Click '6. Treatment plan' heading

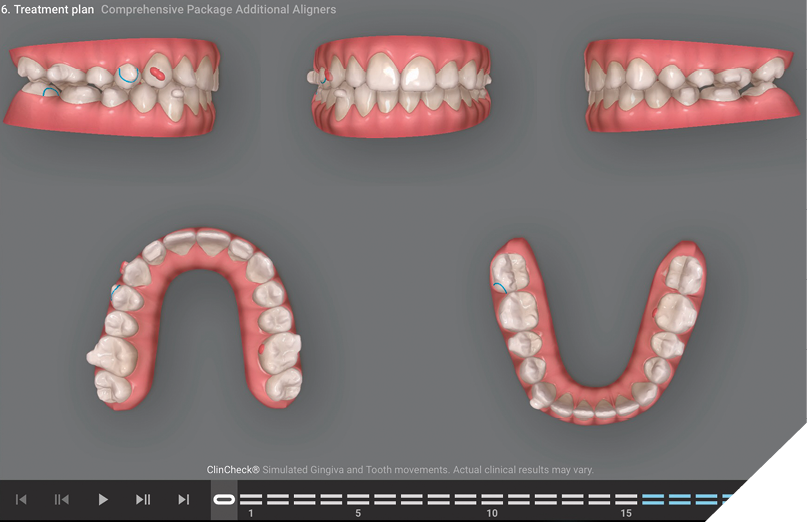tap(47, 9)
